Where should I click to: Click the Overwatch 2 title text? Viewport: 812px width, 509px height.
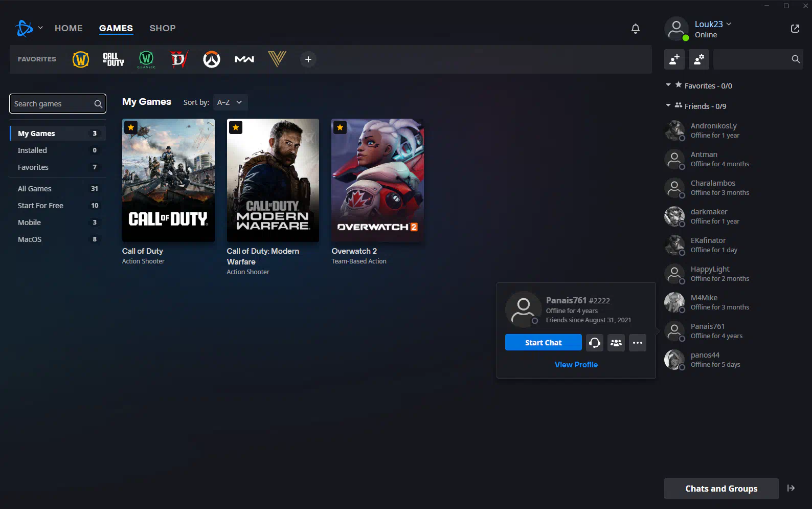click(354, 251)
